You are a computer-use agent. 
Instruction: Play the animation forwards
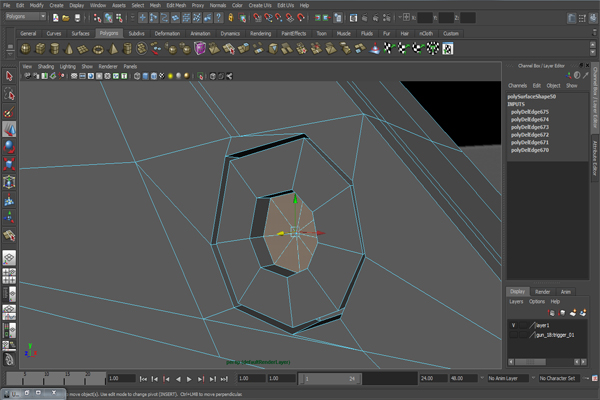(x=189, y=379)
